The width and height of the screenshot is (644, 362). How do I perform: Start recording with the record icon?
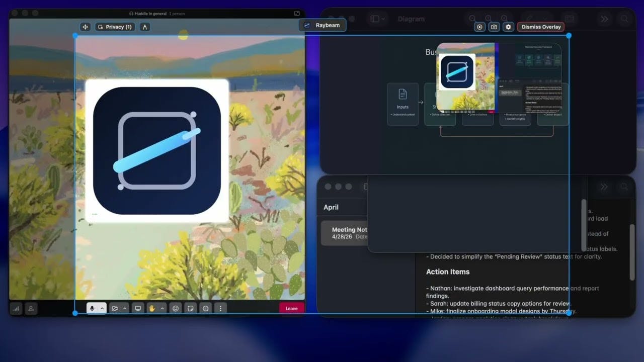tap(479, 27)
